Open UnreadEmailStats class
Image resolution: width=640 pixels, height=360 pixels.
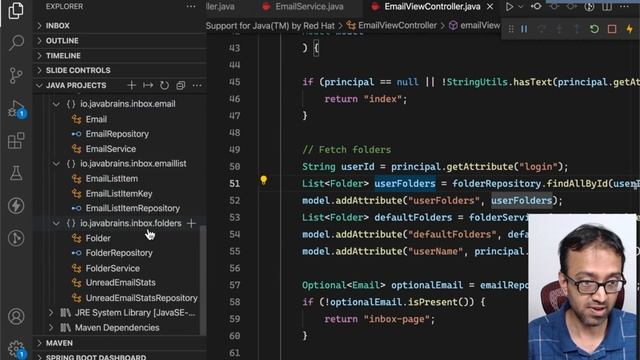(120, 282)
